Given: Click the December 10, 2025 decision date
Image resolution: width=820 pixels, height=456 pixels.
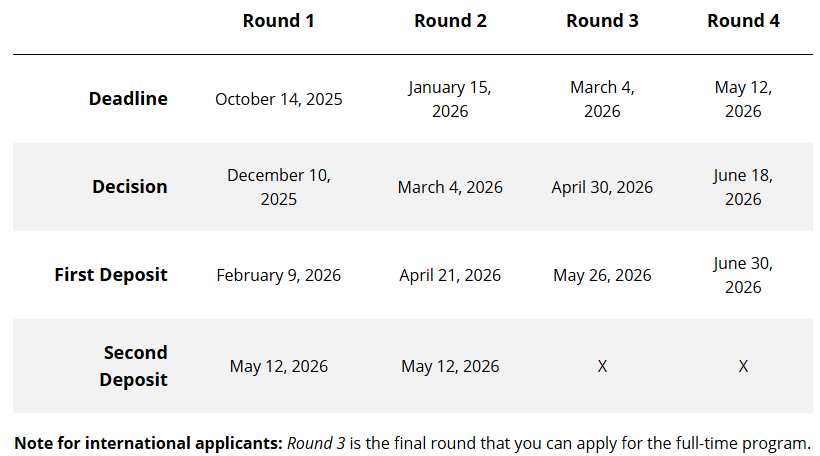Looking at the screenshot, I should point(278,187).
